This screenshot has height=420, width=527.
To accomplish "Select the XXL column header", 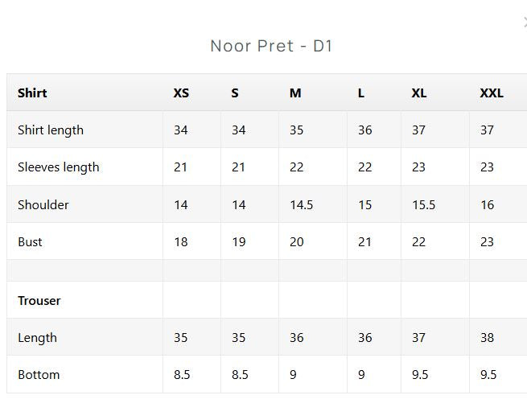I will (x=492, y=93).
